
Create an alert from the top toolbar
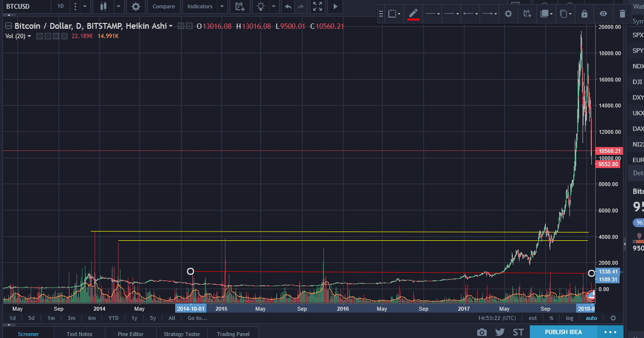pyautogui.click(x=240, y=6)
